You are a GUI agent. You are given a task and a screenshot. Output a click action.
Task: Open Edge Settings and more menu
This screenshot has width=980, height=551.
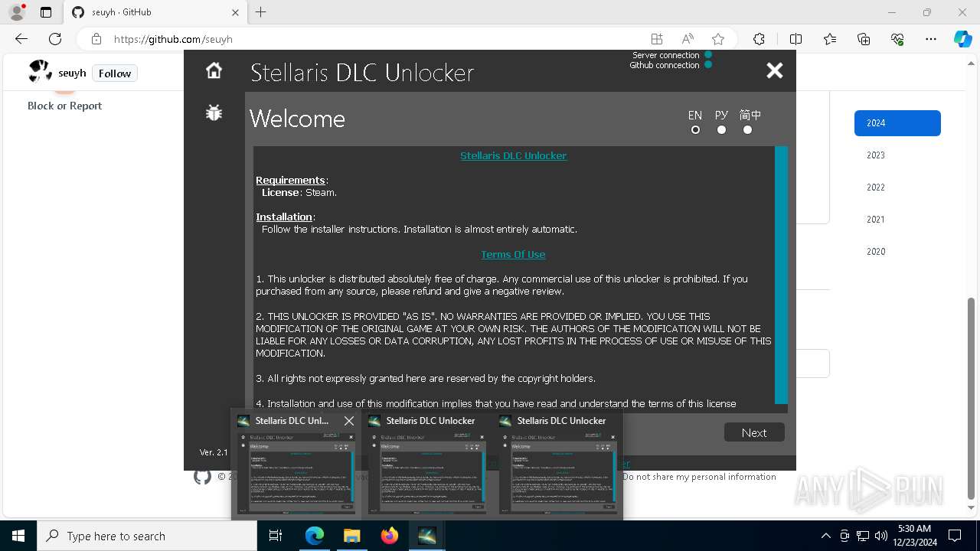pyautogui.click(x=931, y=39)
